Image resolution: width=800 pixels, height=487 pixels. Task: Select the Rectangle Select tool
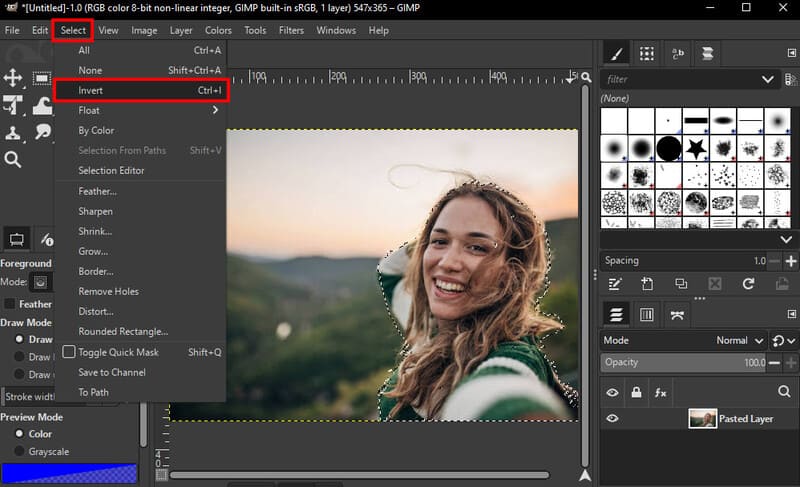click(42, 78)
